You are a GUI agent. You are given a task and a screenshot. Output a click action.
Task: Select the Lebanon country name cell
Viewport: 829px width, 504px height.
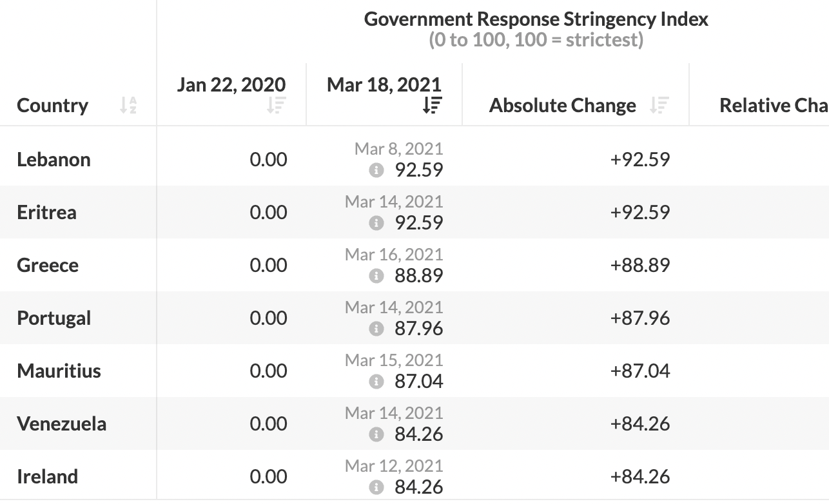pyautogui.click(x=54, y=159)
